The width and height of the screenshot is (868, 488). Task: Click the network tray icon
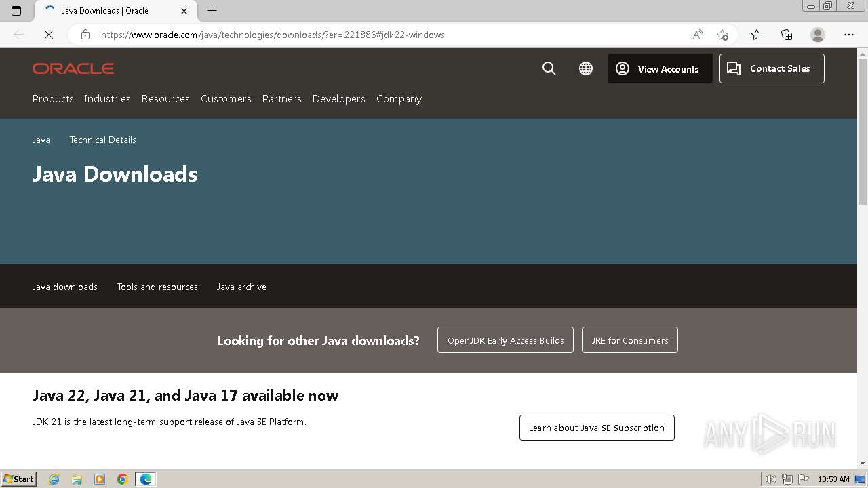tap(787, 479)
